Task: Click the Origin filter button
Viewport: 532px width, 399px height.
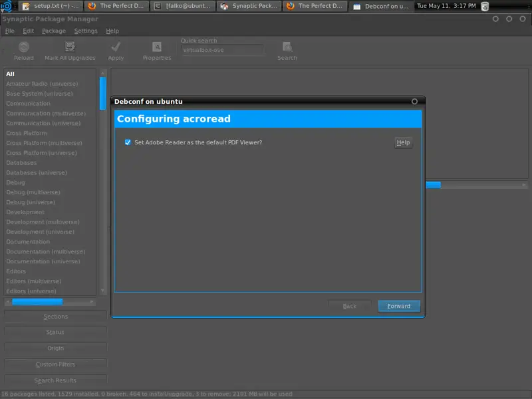Action: coord(56,348)
